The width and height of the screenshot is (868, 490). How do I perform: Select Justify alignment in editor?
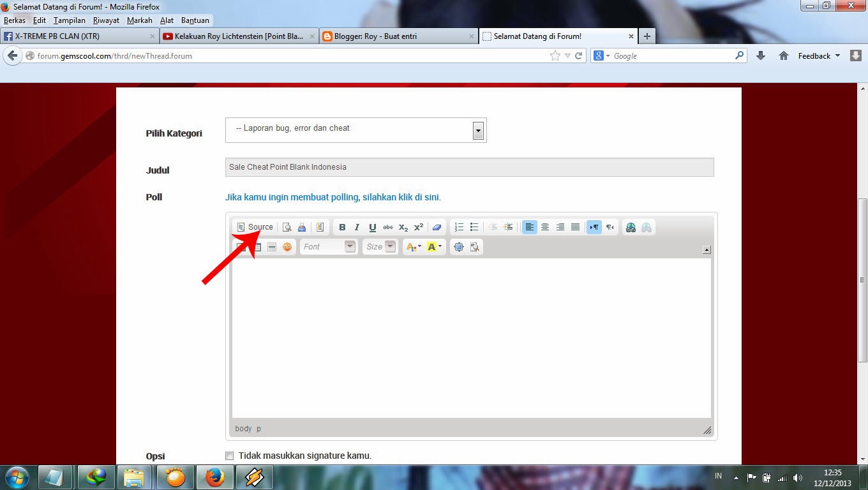(x=576, y=227)
